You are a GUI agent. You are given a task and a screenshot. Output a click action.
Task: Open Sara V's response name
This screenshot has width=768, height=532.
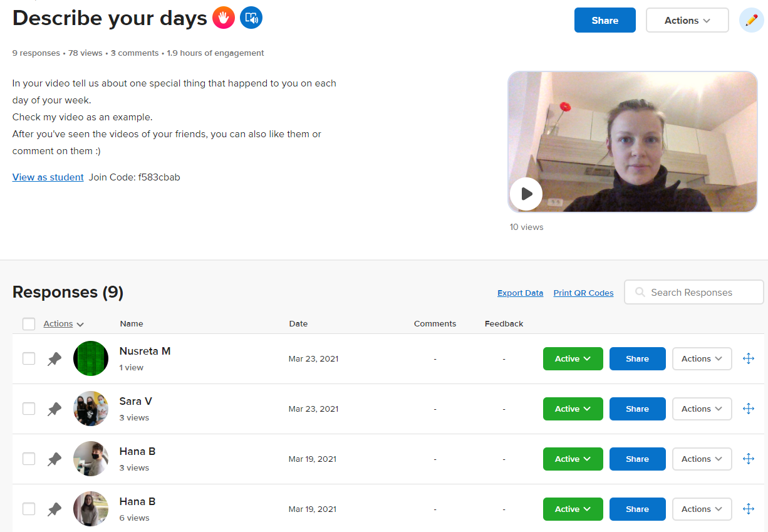pos(136,401)
